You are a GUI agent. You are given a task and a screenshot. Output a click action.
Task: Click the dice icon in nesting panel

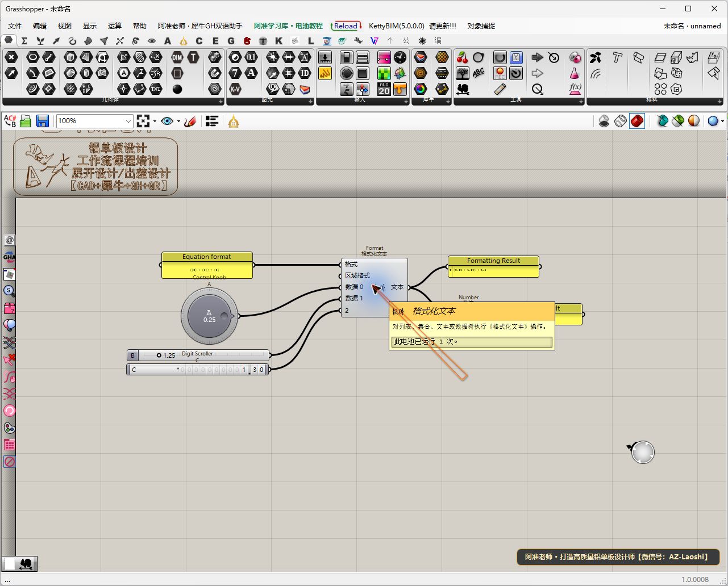[x=676, y=73]
